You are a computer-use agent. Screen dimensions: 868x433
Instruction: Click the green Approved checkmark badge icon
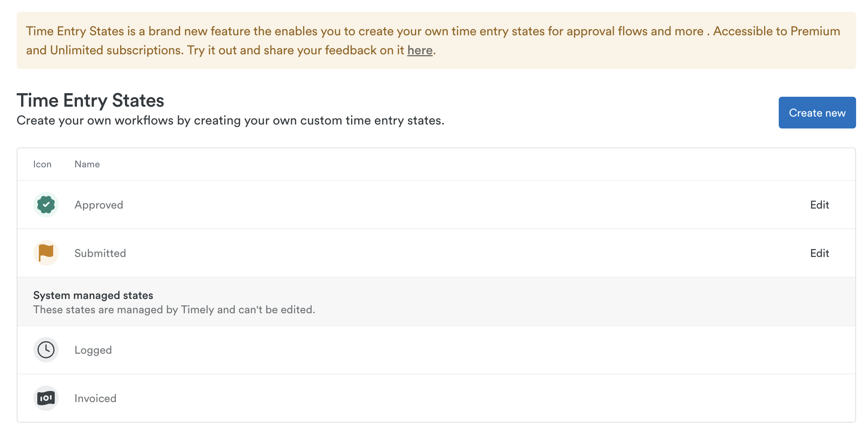coord(46,205)
